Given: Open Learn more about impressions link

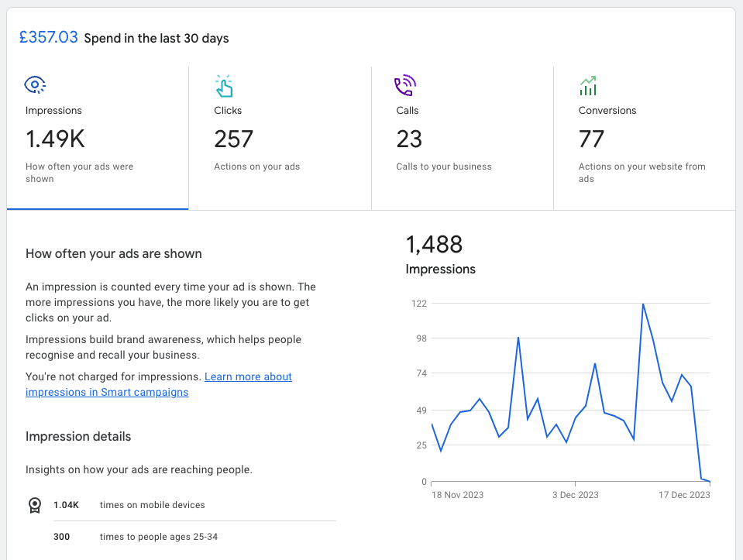Looking at the screenshot, I should click(x=159, y=384).
